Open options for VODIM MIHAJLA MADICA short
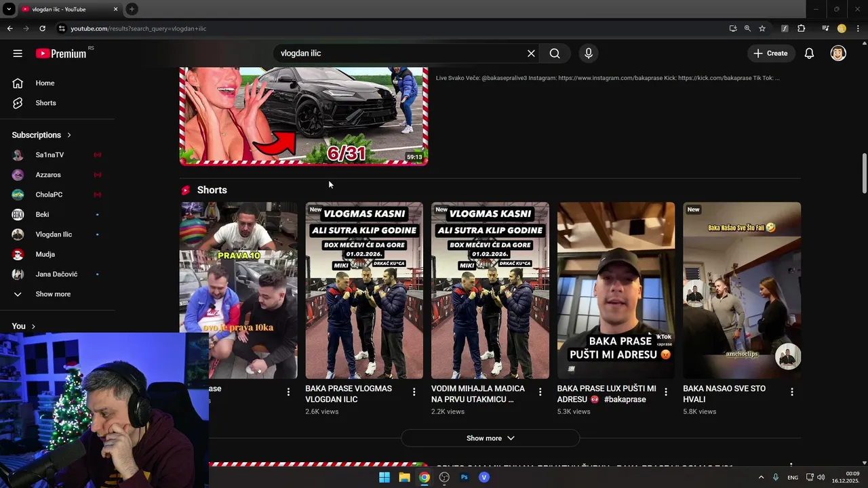 tap(540, 392)
